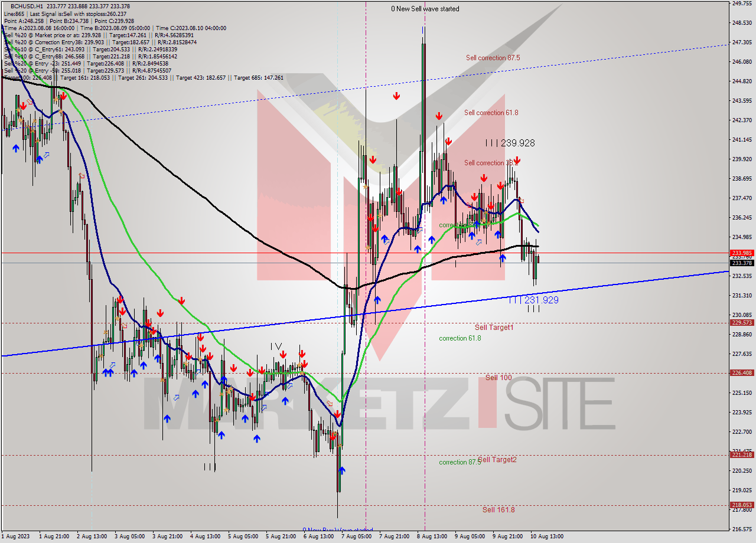This screenshot has width=756, height=543.
Task: Click the 244.820 price axis value
Action: click(742, 81)
